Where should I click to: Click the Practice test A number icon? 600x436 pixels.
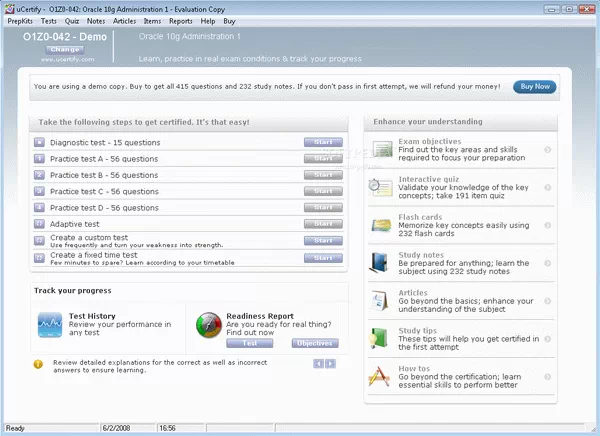[x=39, y=158]
